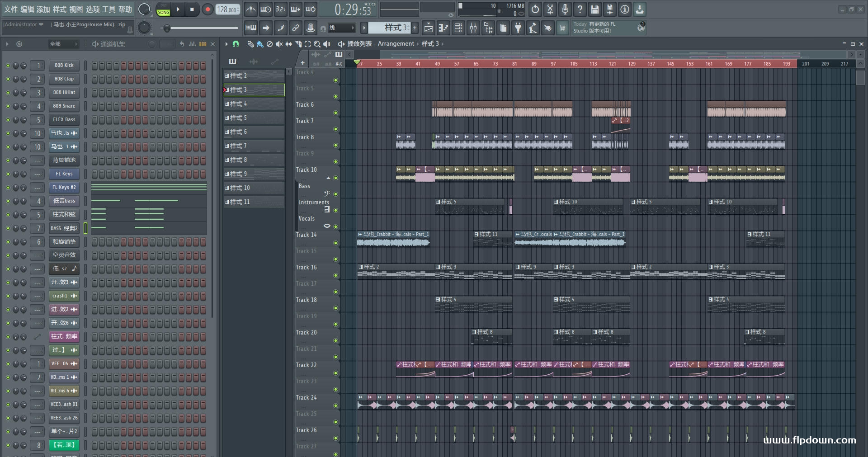Click the render audio file icon
Viewport: 868px width, 457px height.
610,9
